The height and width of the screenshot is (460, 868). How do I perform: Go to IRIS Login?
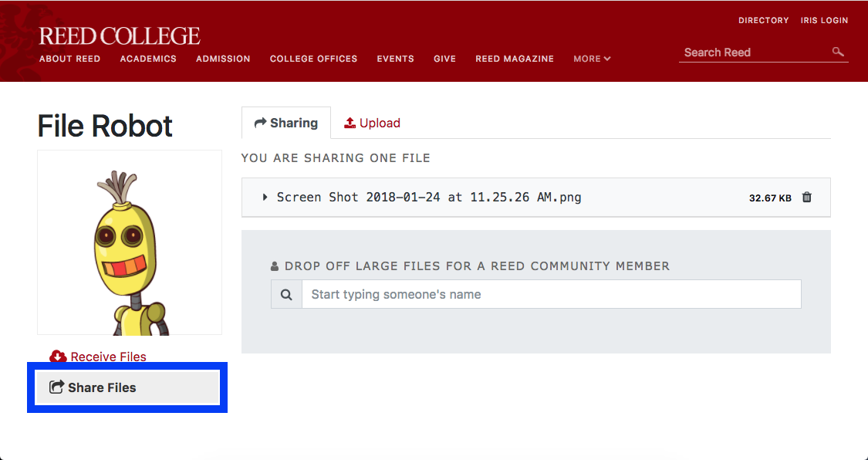[x=823, y=21]
